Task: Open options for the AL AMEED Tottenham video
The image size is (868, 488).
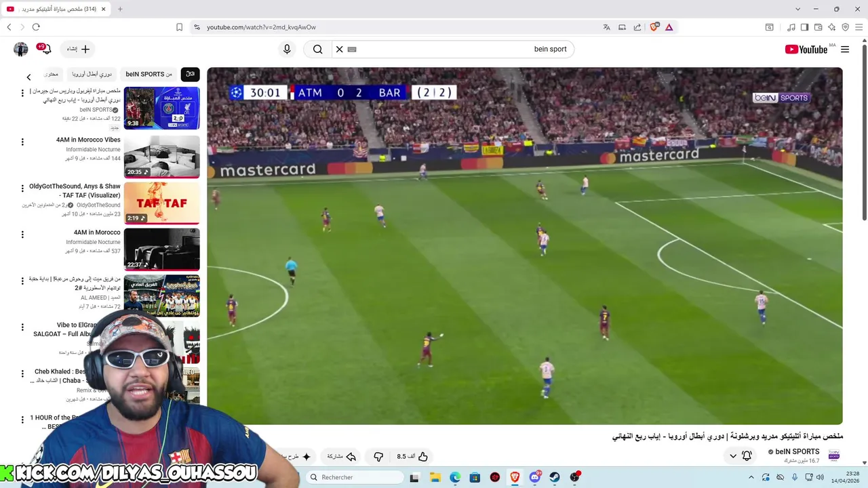Action: point(22,281)
